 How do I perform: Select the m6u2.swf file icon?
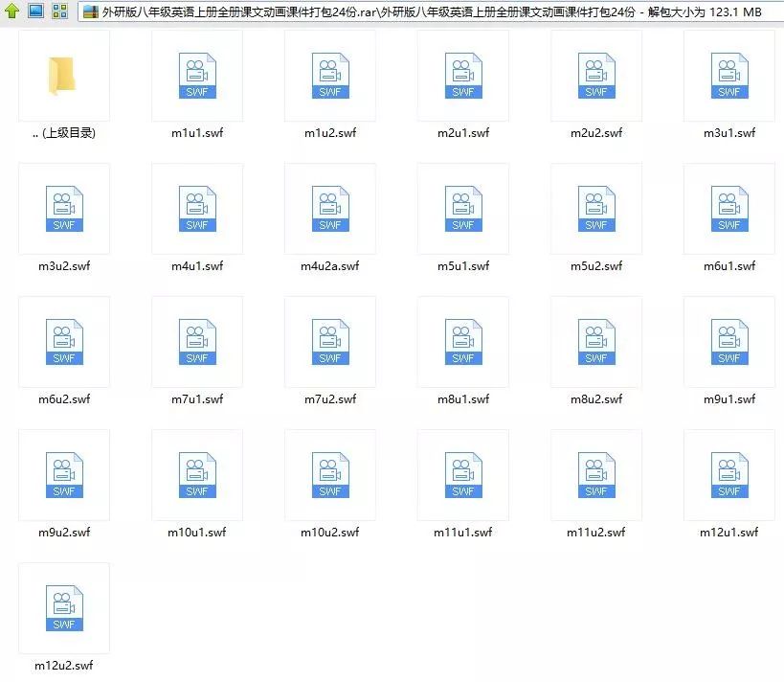tap(64, 342)
